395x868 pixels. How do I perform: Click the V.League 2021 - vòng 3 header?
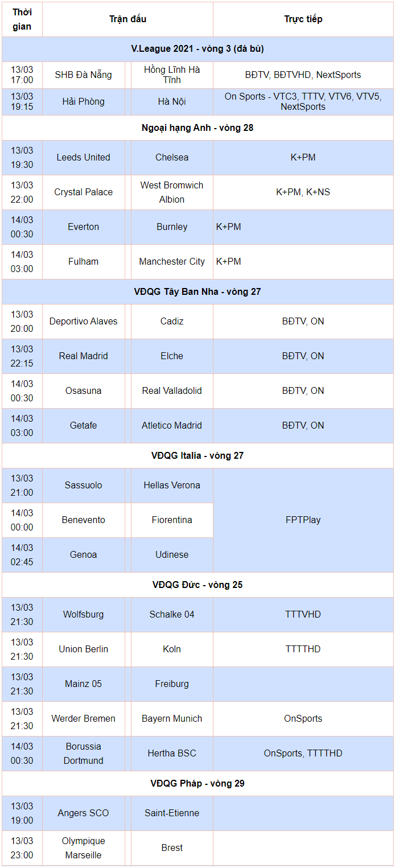pos(197,49)
